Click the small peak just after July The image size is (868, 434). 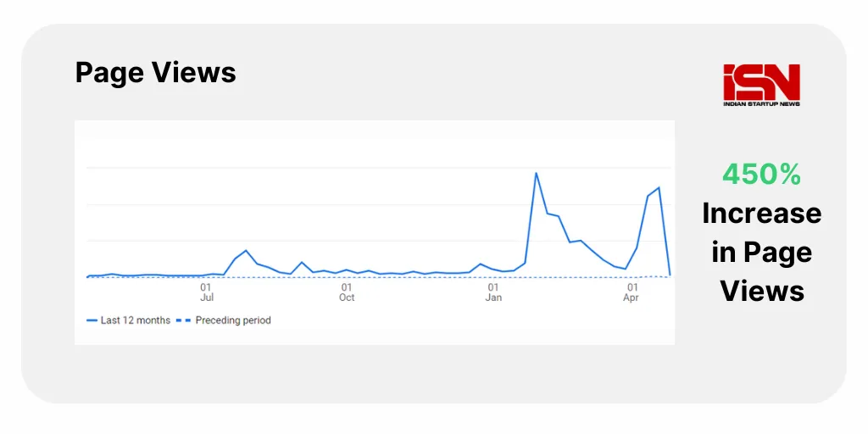coord(246,250)
